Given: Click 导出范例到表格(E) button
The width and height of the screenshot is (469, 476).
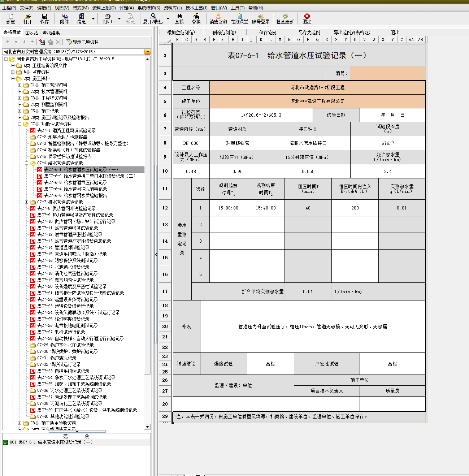Looking at the screenshot, I should point(352,33).
